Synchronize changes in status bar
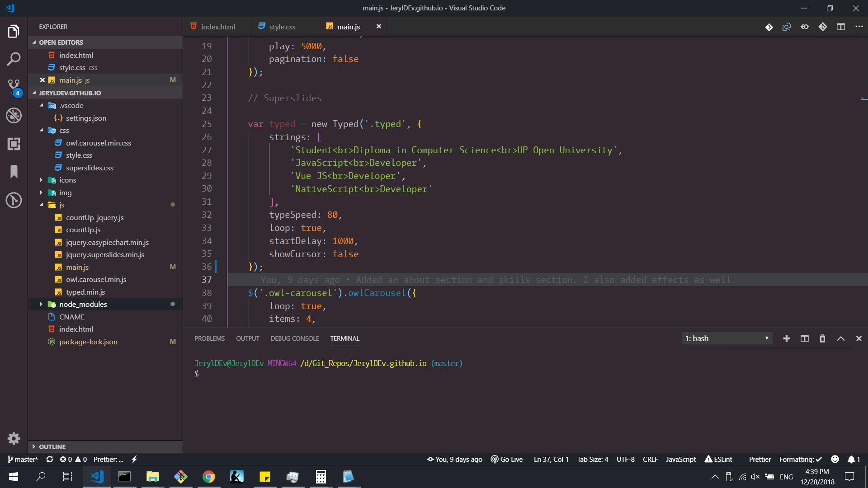The width and height of the screenshot is (868, 488). pyautogui.click(x=50, y=459)
